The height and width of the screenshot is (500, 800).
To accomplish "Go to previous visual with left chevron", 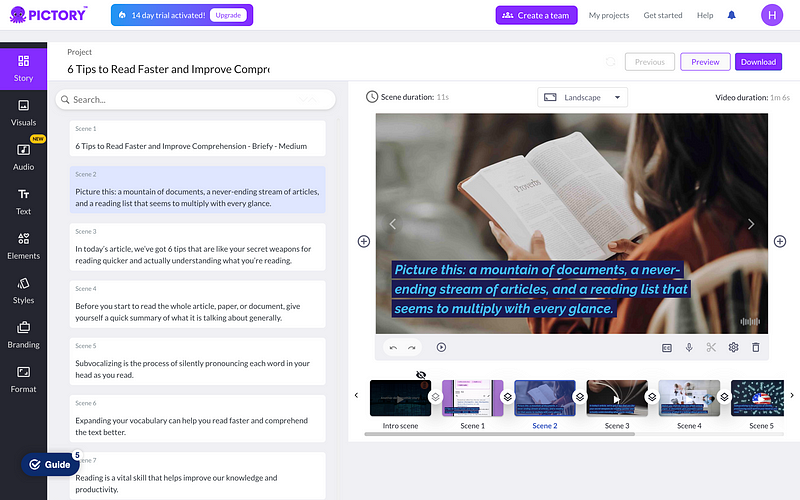I will click(x=393, y=224).
